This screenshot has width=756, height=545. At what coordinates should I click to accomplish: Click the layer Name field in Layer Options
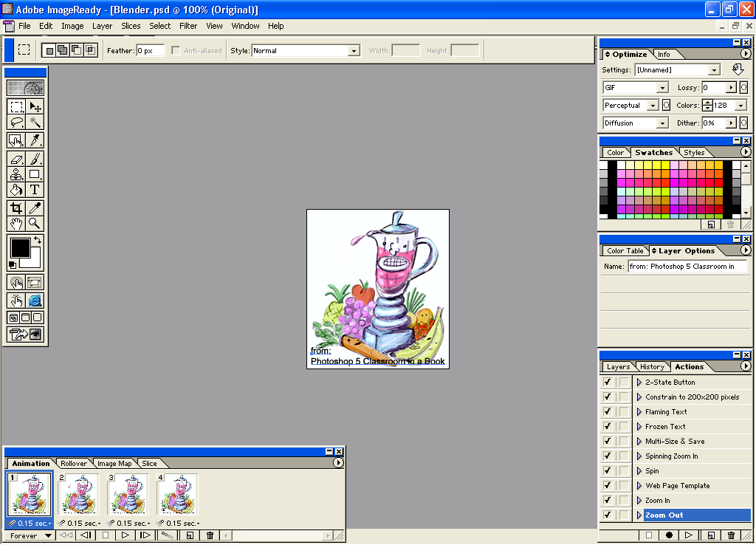pos(687,267)
